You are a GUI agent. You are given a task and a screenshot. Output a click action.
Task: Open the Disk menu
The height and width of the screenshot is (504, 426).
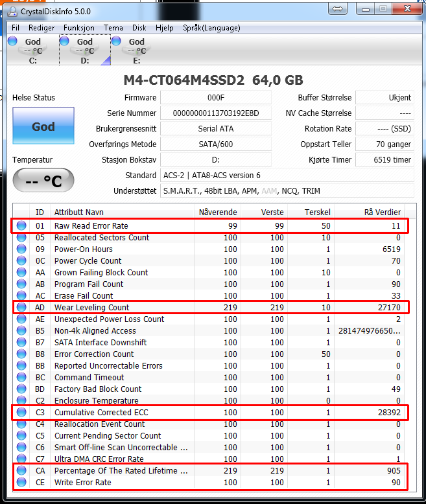tap(139, 28)
